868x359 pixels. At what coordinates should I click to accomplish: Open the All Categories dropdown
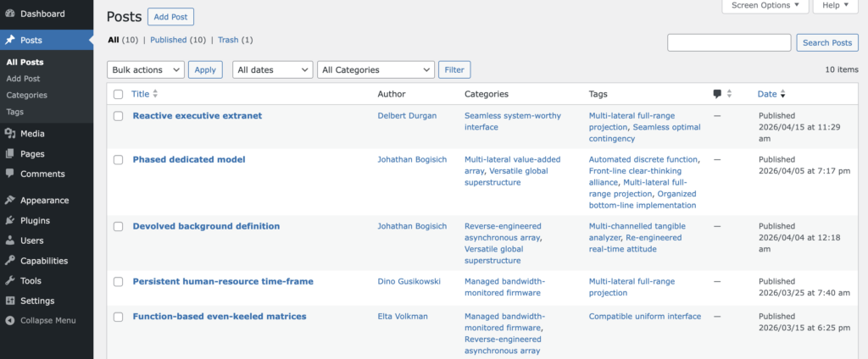pyautogui.click(x=375, y=70)
